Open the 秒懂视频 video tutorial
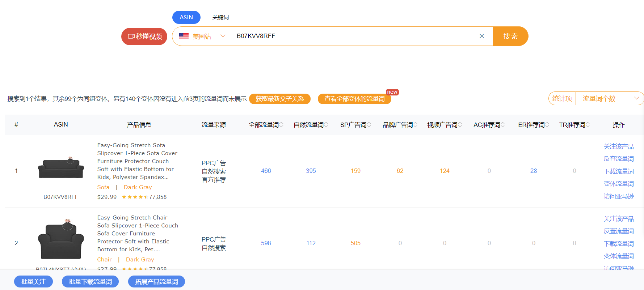Viewport: 644px width, 290px height. (144, 37)
